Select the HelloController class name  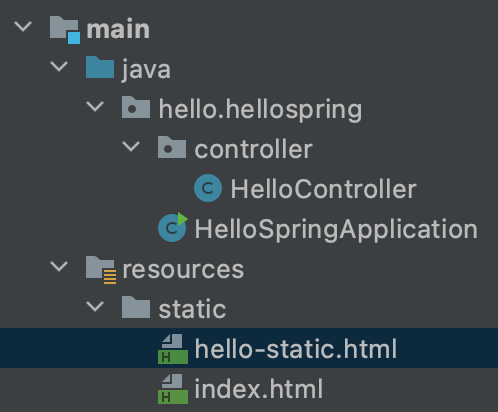(x=324, y=189)
